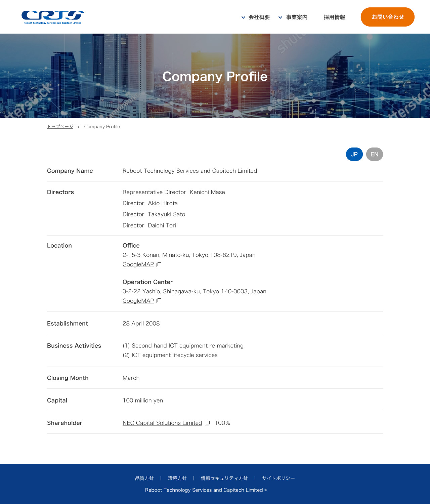The height and width of the screenshot is (504, 430).
Task: Open 環境方針 in the footer
Action: (177, 478)
